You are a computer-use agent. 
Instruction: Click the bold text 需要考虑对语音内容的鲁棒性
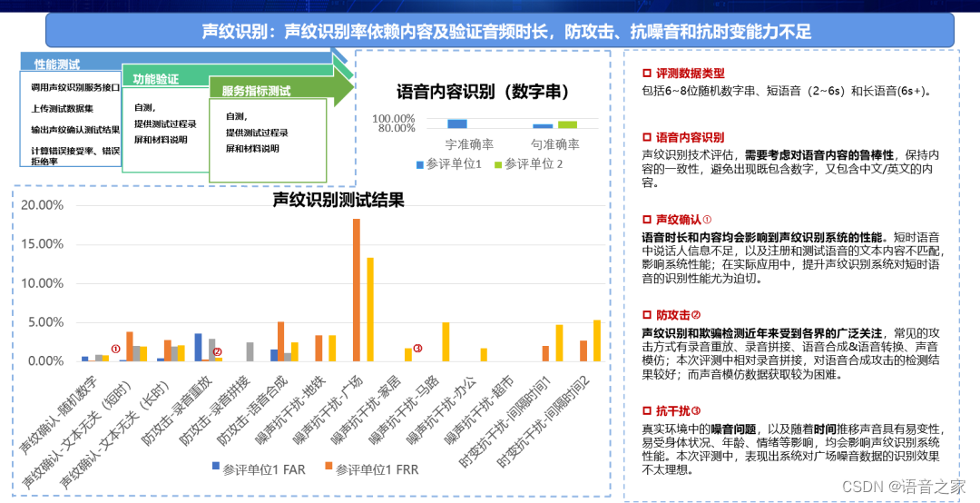[x=821, y=154]
